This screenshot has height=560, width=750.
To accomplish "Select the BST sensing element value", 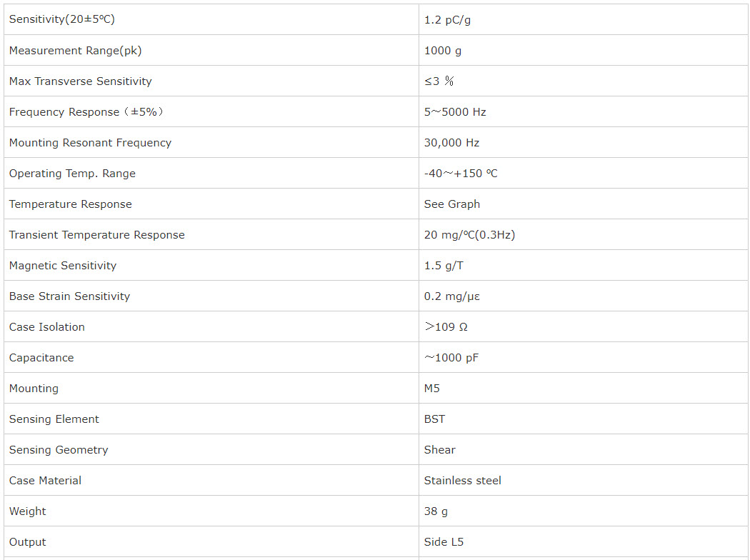I will [434, 419].
